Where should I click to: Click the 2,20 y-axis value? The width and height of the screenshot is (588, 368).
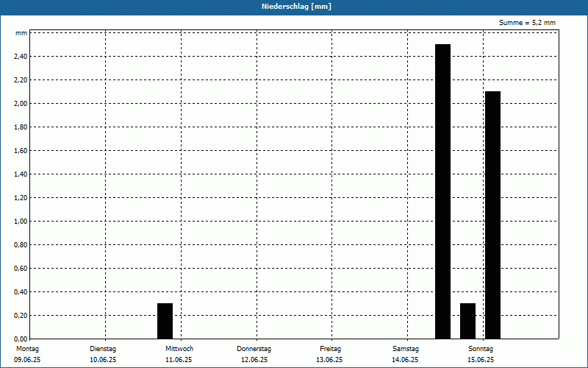click(x=21, y=80)
